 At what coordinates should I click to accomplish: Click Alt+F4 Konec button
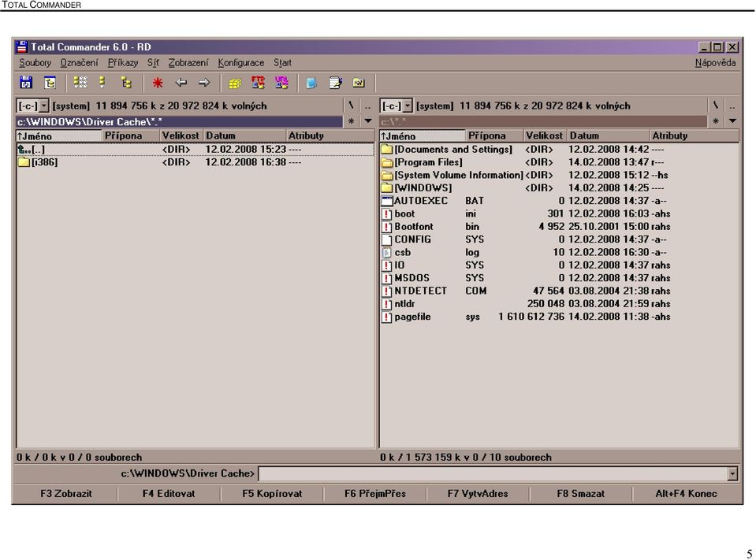coord(686,494)
